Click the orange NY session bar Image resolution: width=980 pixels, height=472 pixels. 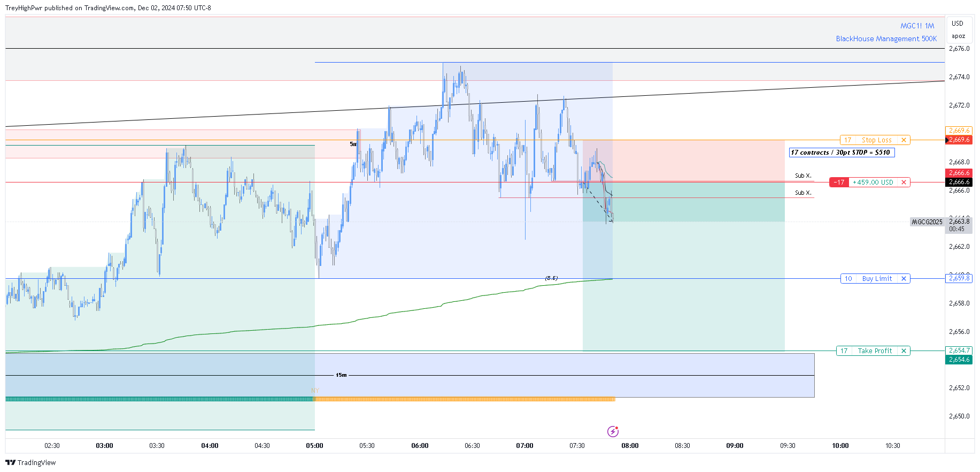465,399
